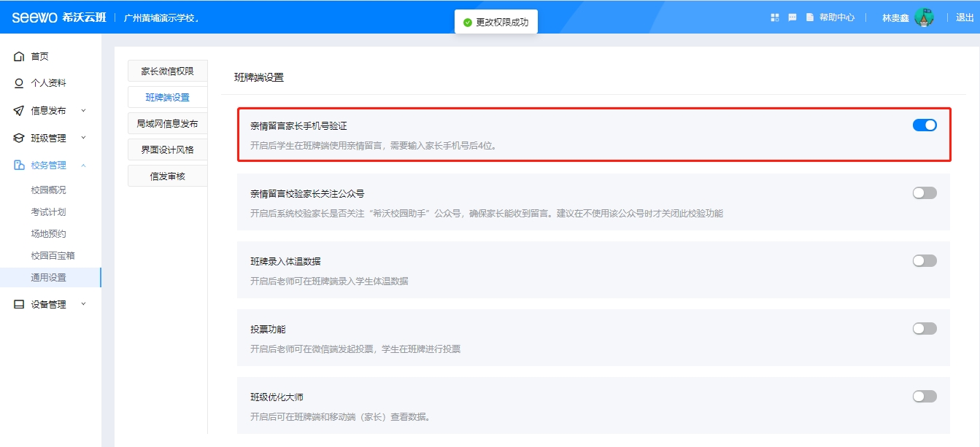
Task: Click 亲情留言校验家长关注公众号 title text
Action: pos(307,194)
